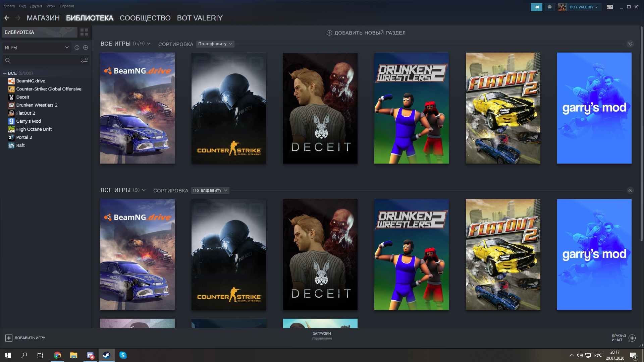Go forward with the right arrow
The image size is (644, 362).
(x=18, y=18)
